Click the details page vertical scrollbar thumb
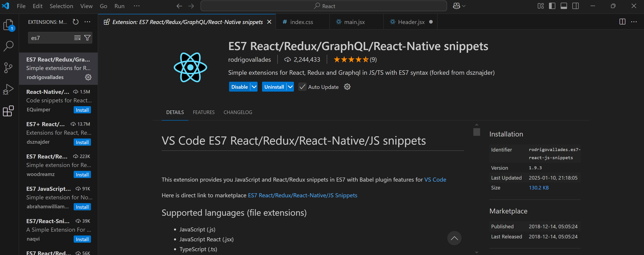 (x=476, y=132)
